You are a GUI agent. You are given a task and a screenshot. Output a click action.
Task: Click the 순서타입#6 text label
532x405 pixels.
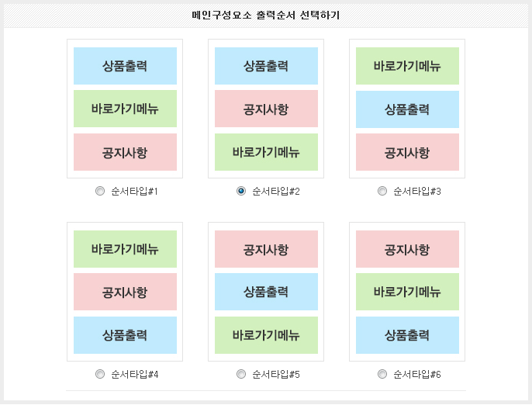(x=417, y=375)
